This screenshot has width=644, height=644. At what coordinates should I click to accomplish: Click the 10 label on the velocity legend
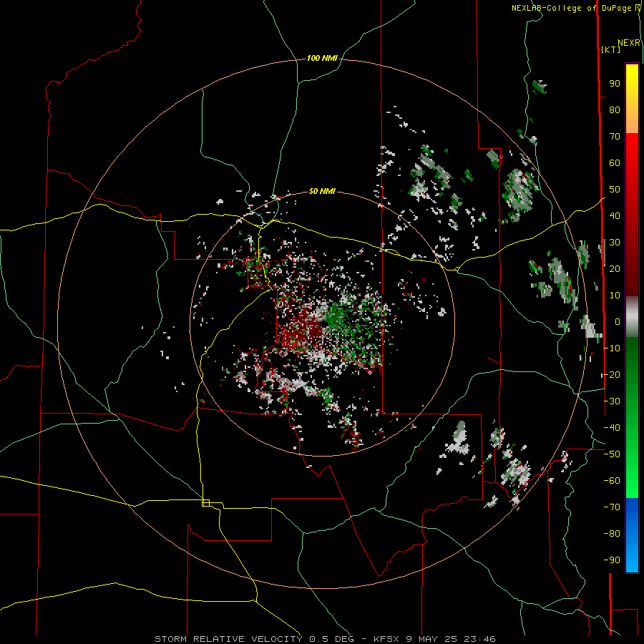pyautogui.click(x=615, y=296)
